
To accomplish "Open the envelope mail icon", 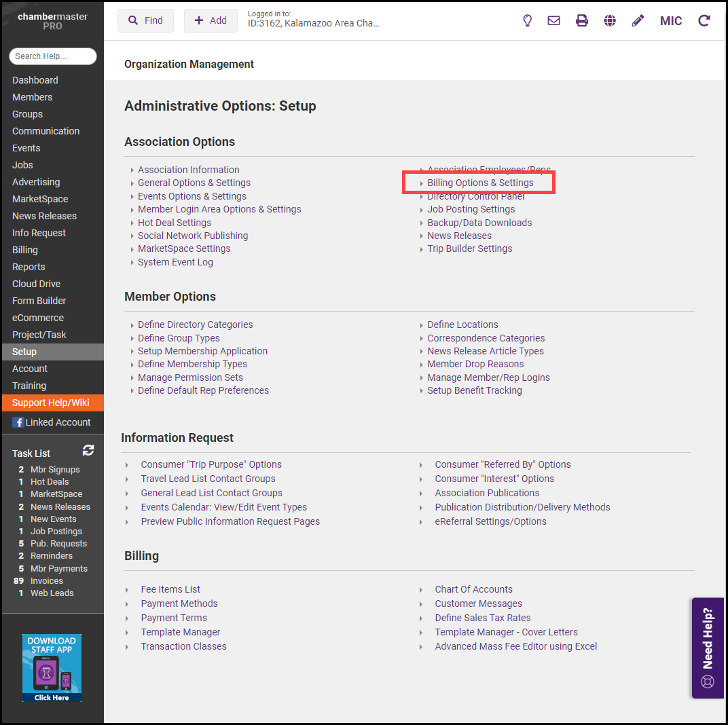I will tap(554, 20).
